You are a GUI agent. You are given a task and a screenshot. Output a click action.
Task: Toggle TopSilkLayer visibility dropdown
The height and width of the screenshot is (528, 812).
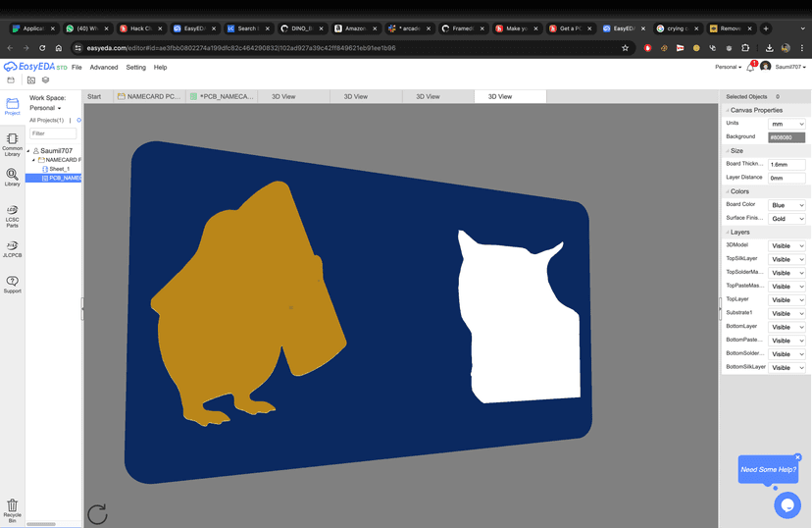(x=787, y=259)
